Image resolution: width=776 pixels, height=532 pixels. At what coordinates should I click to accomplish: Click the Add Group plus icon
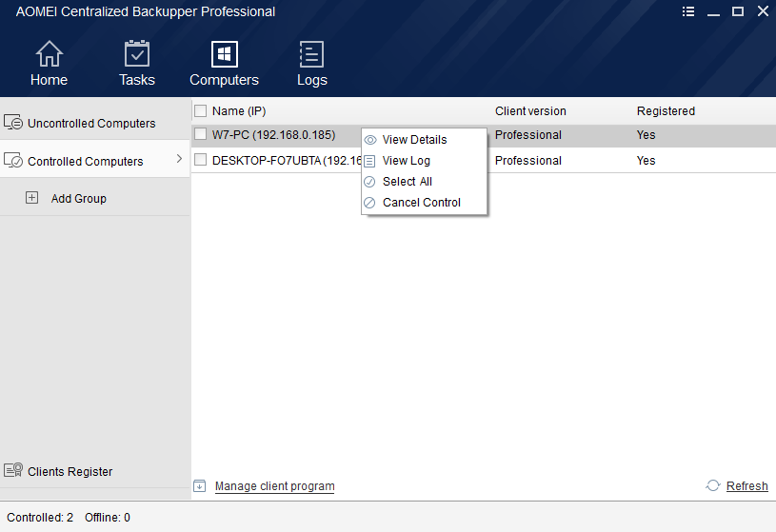point(31,198)
